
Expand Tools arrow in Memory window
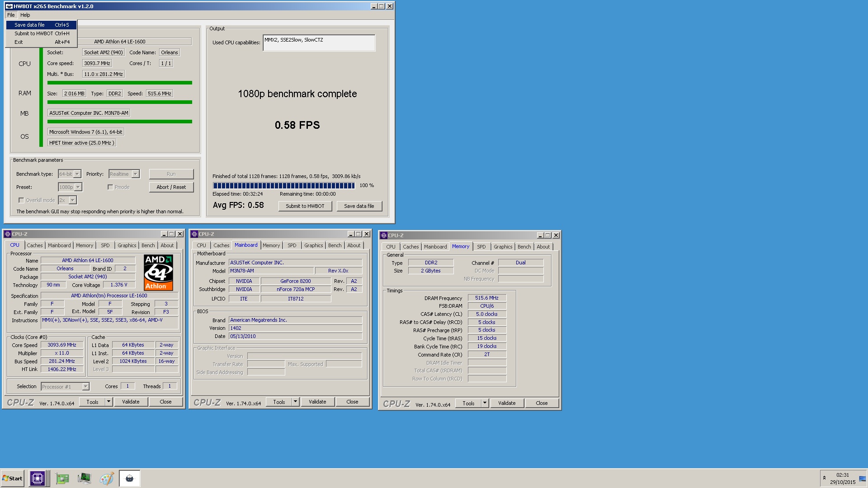(485, 403)
